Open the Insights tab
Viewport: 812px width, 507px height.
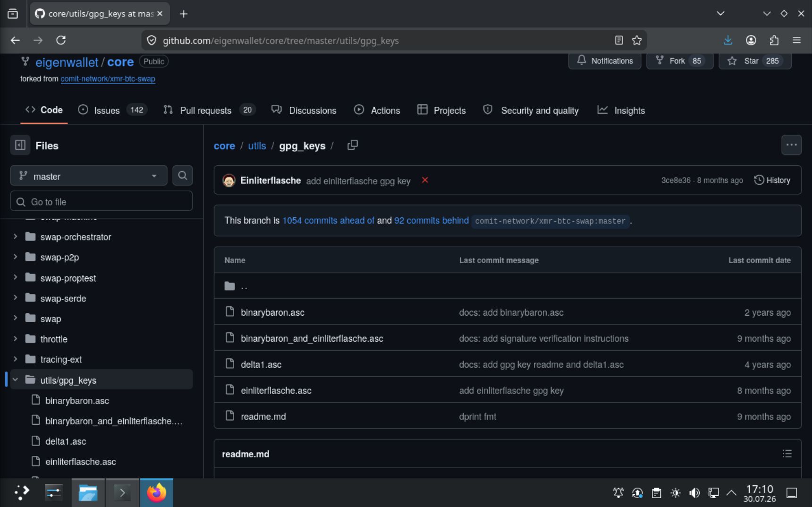point(621,110)
